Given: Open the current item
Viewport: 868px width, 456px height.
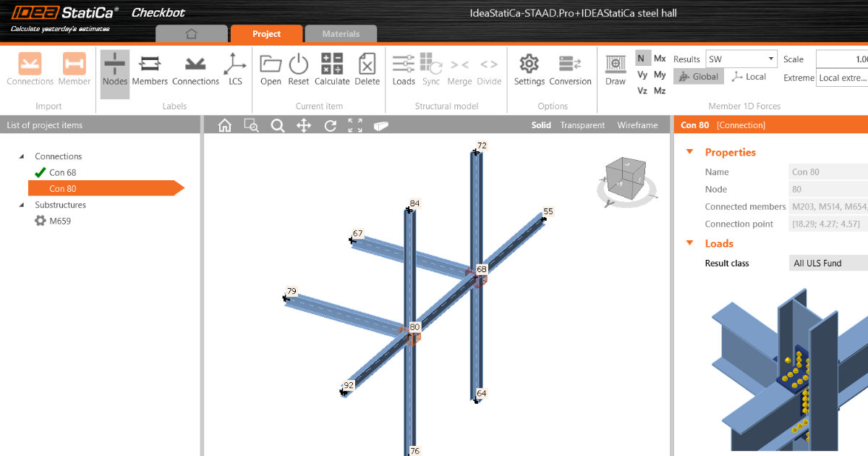Looking at the screenshot, I should tap(271, 69).
